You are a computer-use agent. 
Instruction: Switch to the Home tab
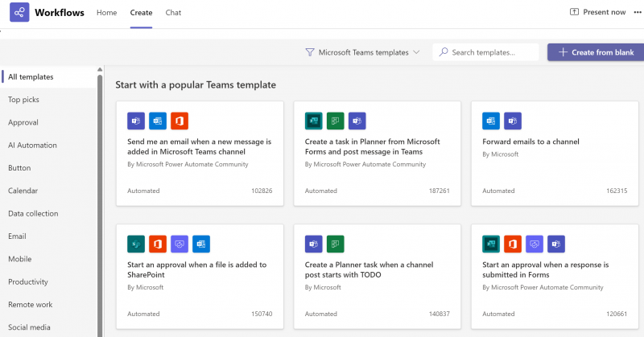106,13
